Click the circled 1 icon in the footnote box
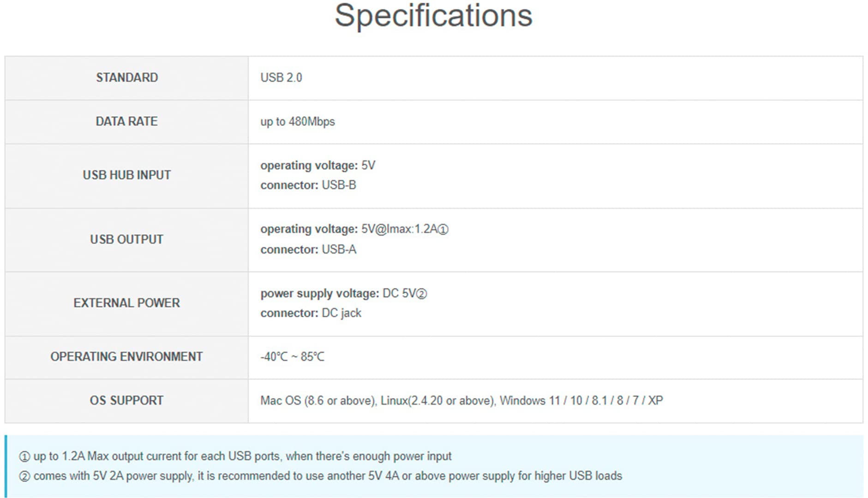The image size is (868, 498). pos(24,456)
